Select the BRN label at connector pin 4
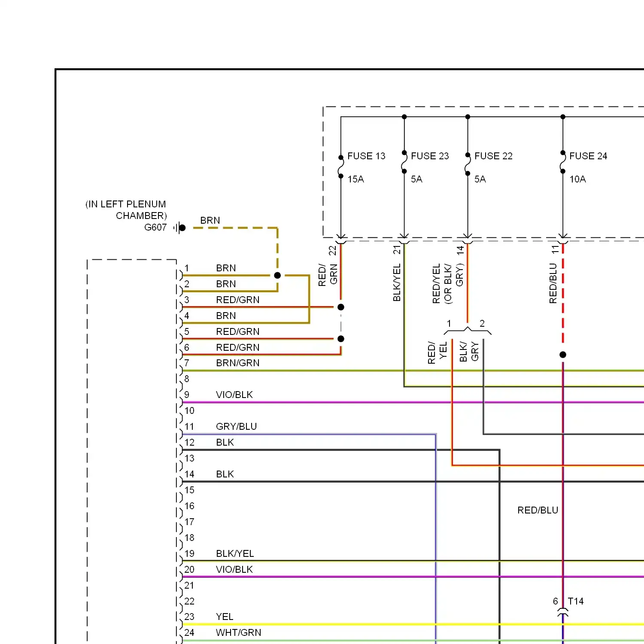 226,316
